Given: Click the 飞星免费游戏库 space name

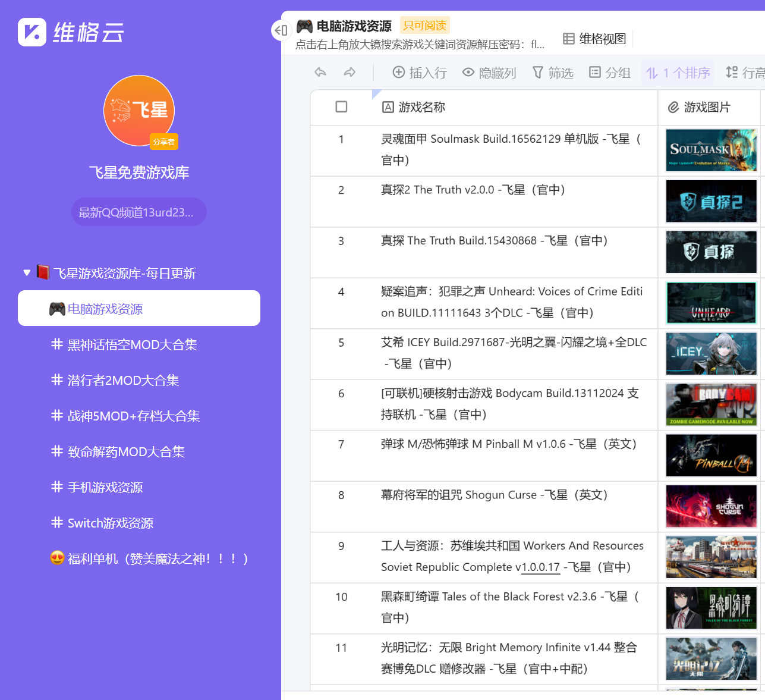Looking at the screenshot, I should click(x=139, y=172).
